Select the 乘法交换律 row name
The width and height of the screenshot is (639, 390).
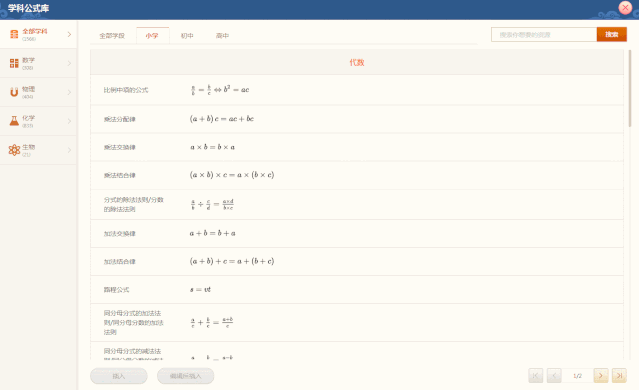(119, 147)
